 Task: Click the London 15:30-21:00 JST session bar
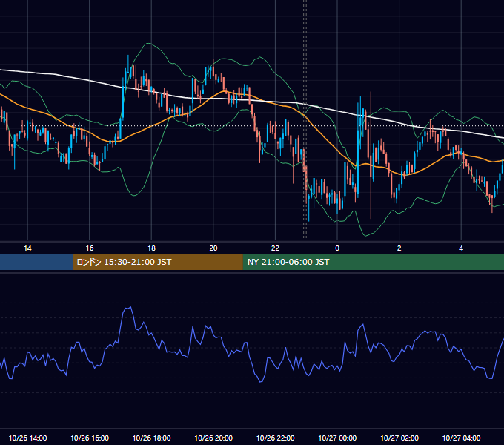click(157, 262)
